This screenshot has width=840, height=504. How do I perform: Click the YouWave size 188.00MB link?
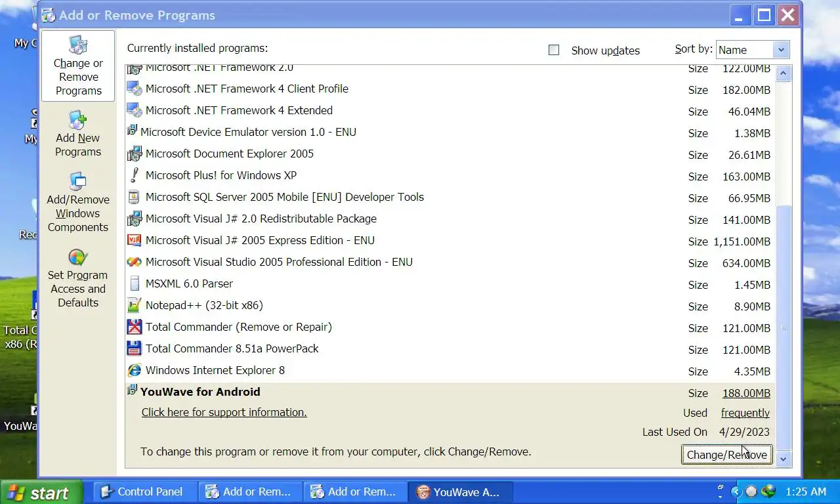[746, 393]
